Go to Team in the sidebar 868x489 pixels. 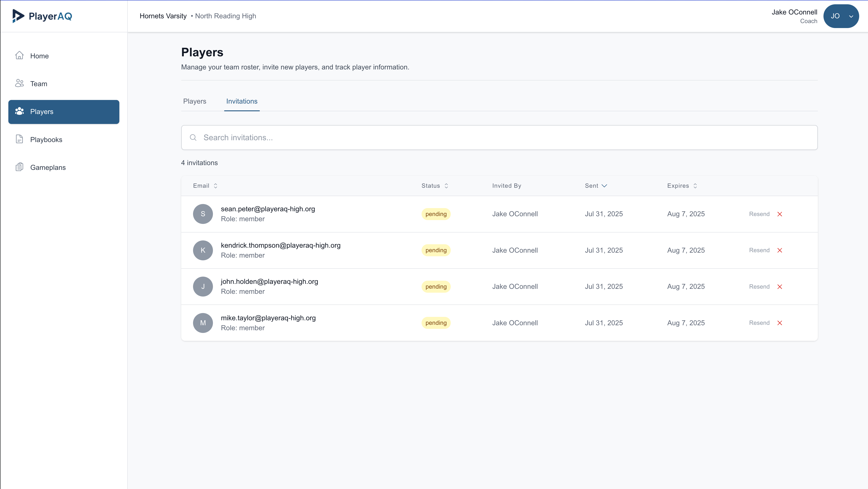click(64, 84)
